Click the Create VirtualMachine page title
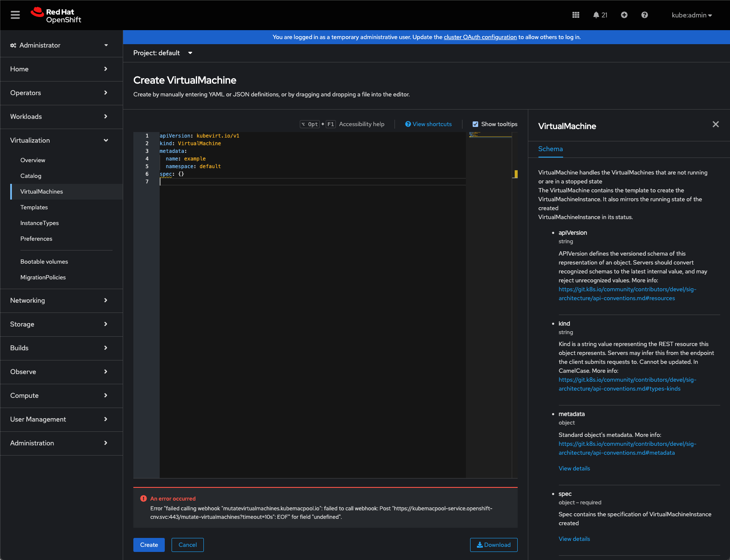Image resolution: width=730 pixels, height=560 pixels. click(x=185, y=80)
